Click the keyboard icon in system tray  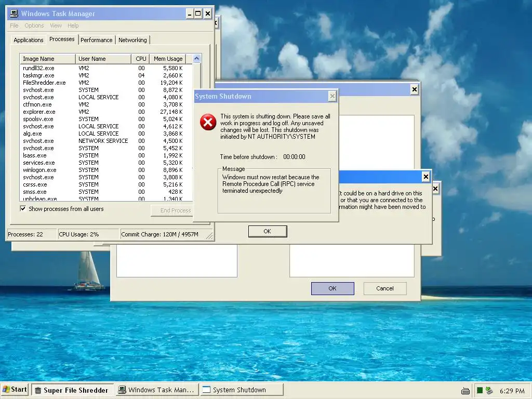tap(465, 391)
